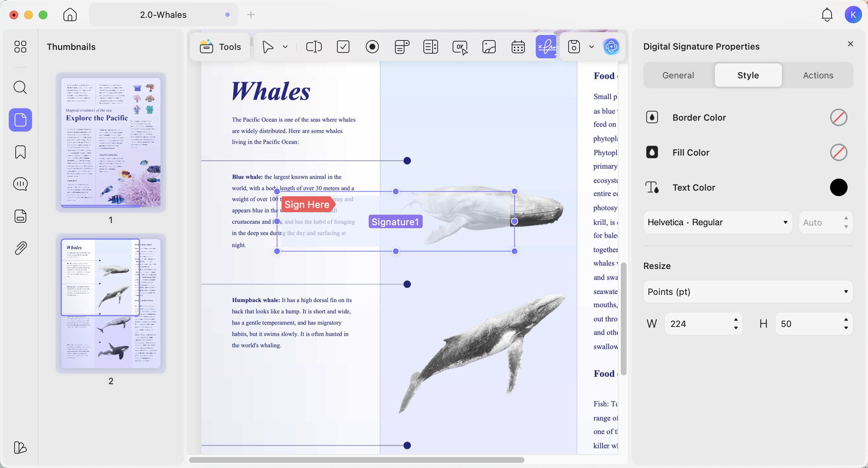The height and width of the screenshot is (468, 868).
Task: Click the bottom-left sidebar theme icon
Action: (x=20, y=448)
